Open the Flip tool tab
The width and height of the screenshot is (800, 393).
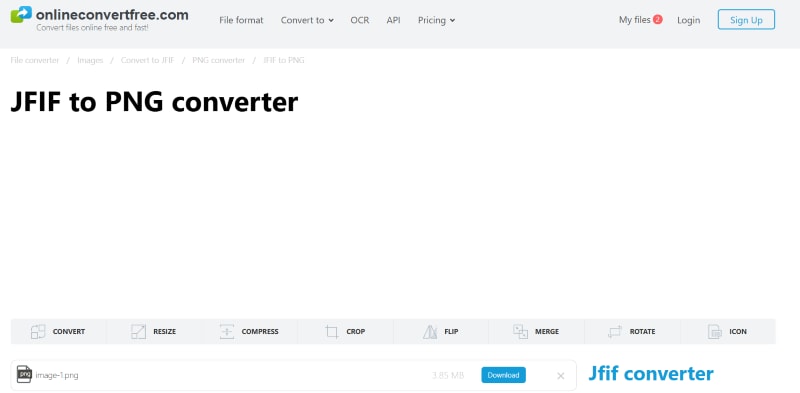click(x=441, y=331)
